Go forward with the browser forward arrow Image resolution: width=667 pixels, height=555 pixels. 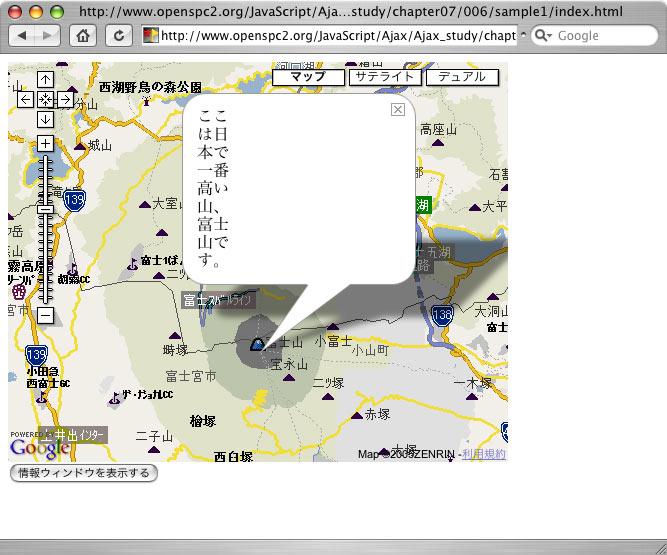47,36
